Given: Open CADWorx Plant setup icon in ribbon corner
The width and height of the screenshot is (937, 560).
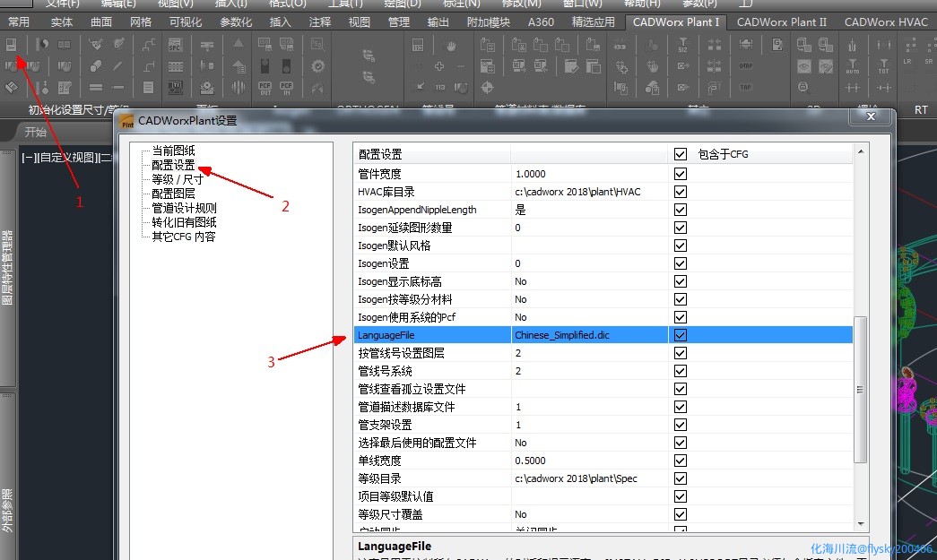Looking at the screenshot, I should pos(11,45).
